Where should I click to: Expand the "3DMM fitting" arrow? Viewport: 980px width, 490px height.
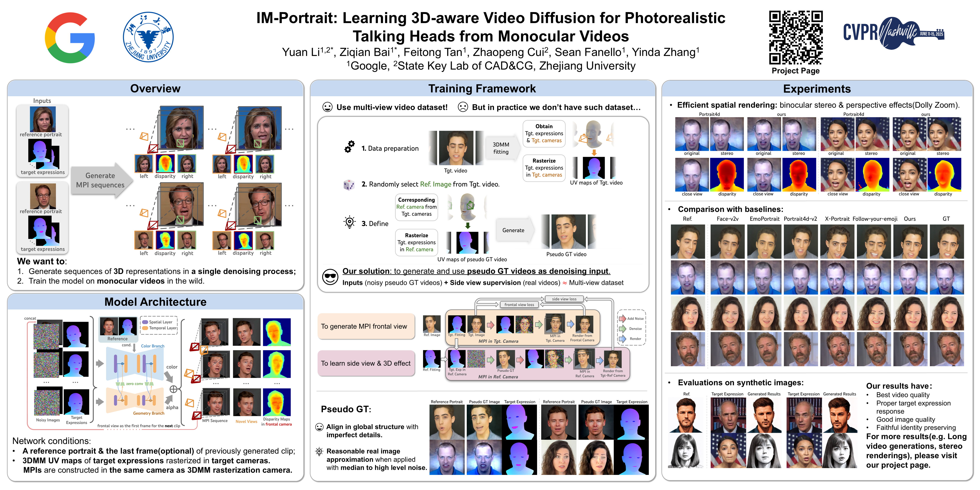coord(501,148)
